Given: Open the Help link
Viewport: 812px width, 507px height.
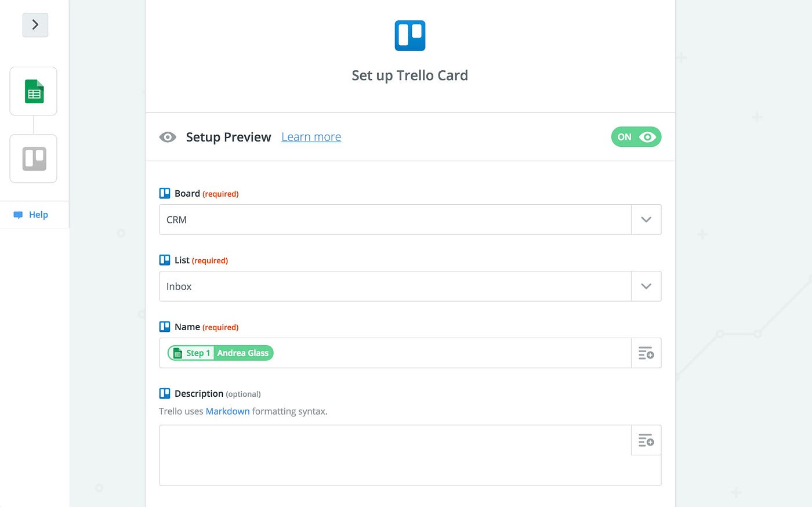Looking at the screenshot, I should click(38, 215).
